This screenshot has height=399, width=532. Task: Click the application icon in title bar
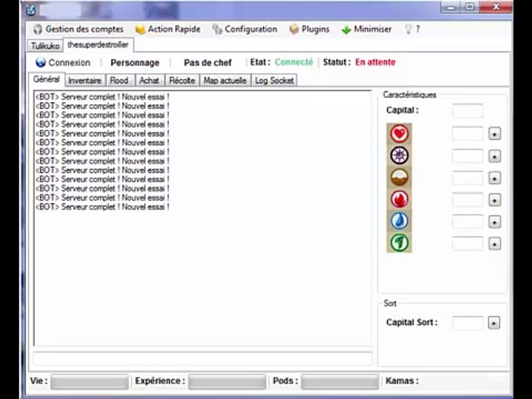[31, 10]
